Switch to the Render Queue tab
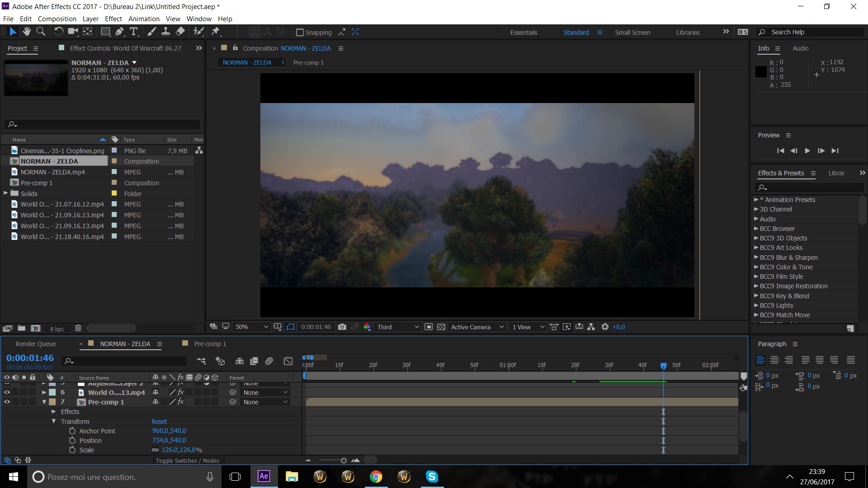 (x=36, y=344)
